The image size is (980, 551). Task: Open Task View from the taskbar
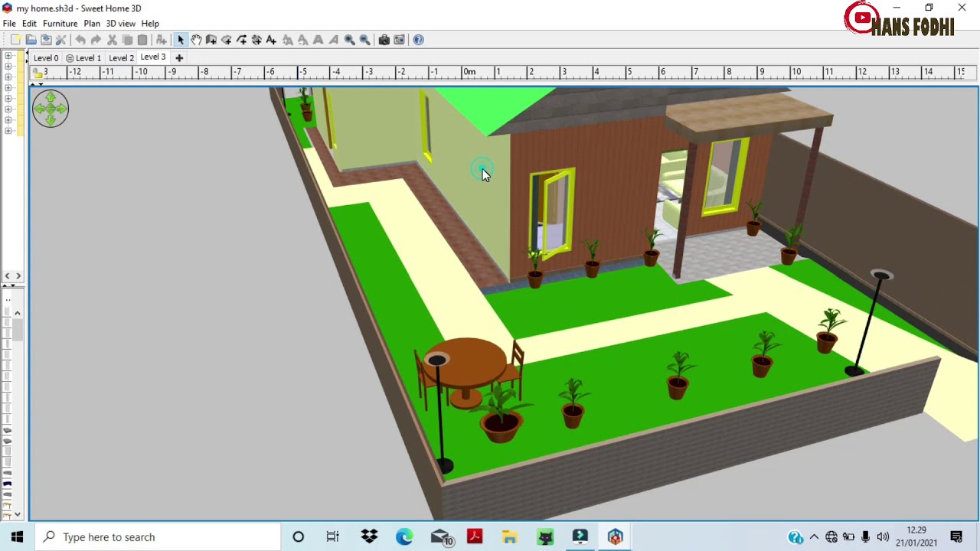click(332, 537)
